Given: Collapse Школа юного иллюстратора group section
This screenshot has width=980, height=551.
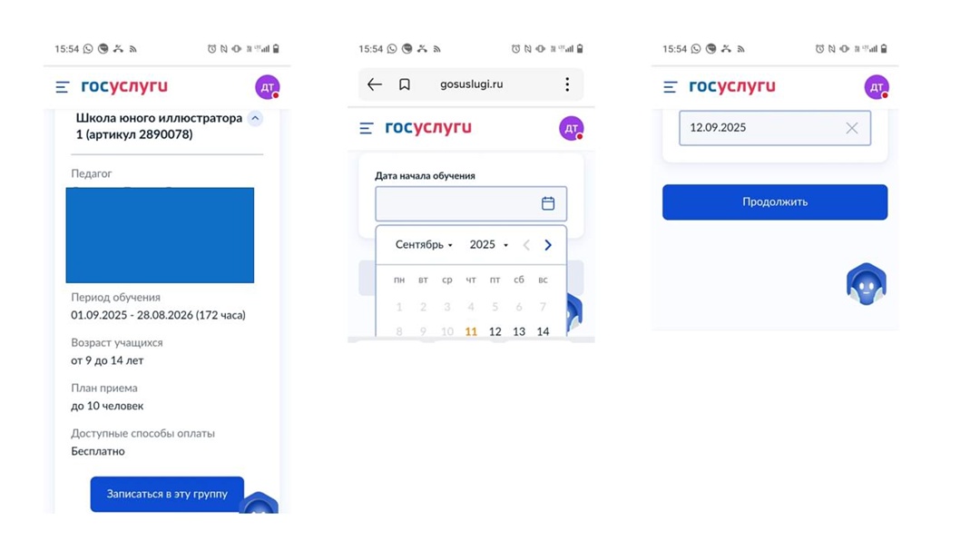Looking at the screenshot, I should click(255, 118).
